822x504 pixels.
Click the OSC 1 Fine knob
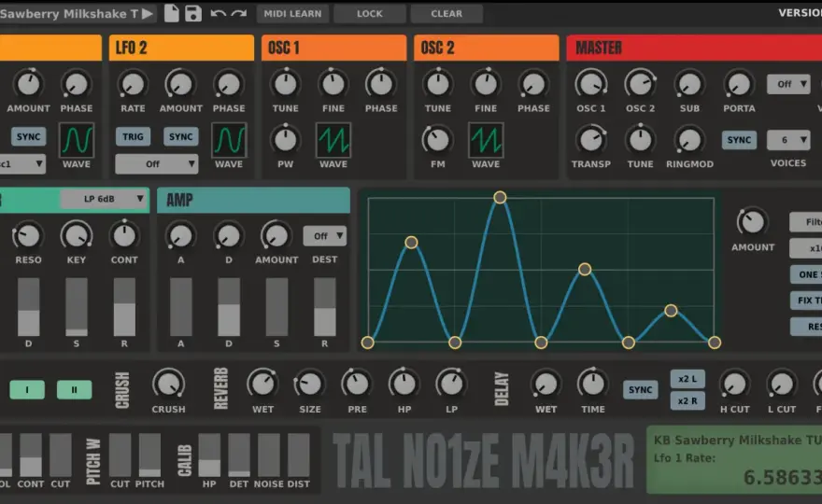coord(333,84)
